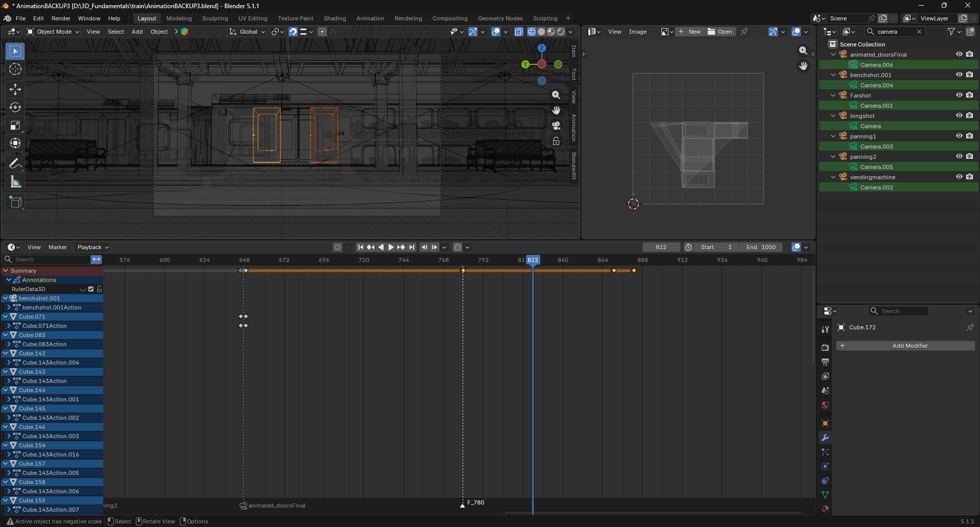The height and width of the screenshot is (527, 980).
Task: Open the Object Constraints properties tab
Action: 825,481
